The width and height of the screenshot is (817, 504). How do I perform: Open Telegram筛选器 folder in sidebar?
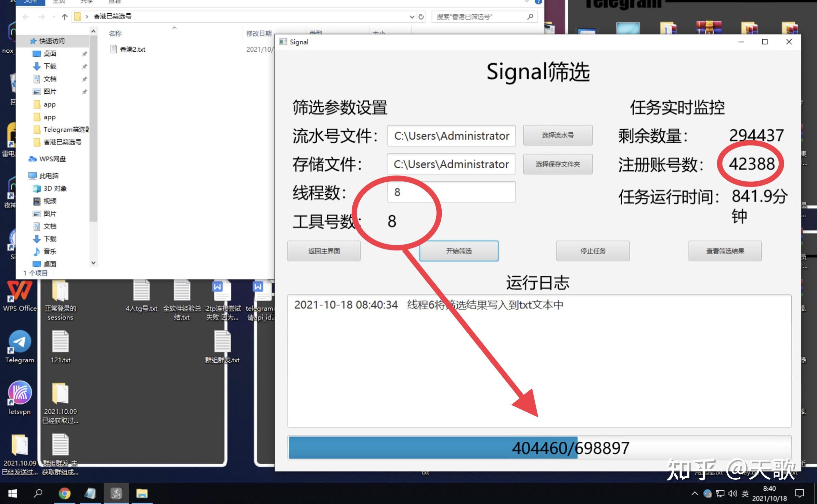click(62, 130)
